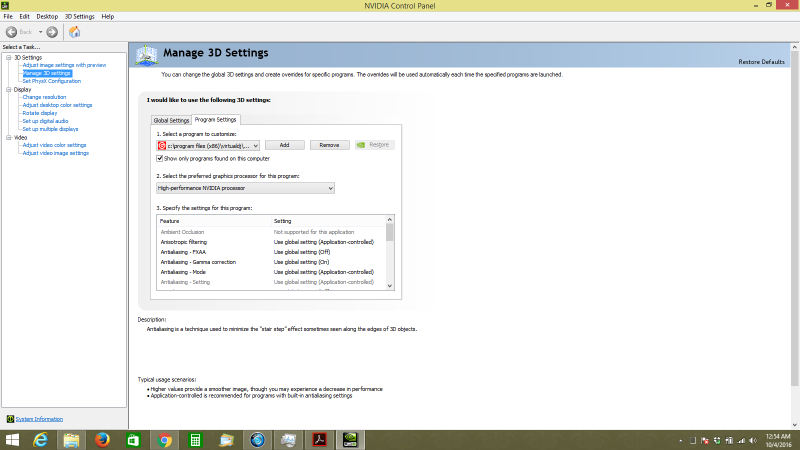Collapse the Video tree node
The image size is (800, 450).
click(x=9, y=138)
